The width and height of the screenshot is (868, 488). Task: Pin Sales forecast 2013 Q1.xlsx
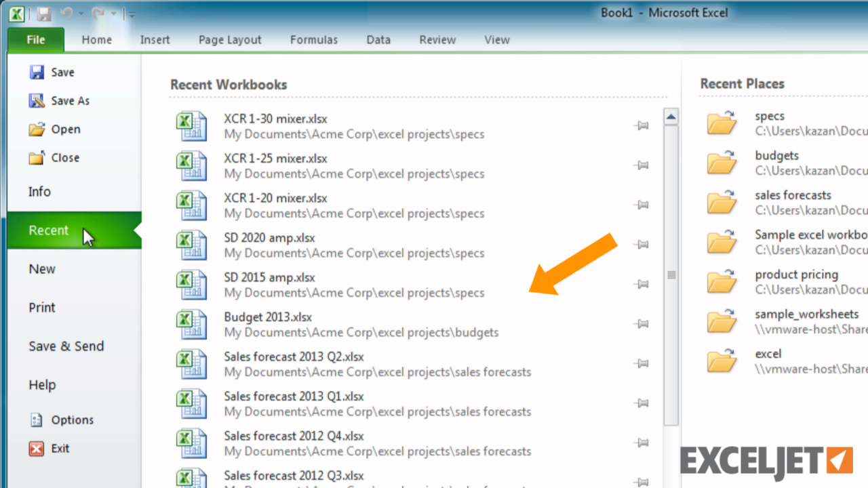(642, 403)
